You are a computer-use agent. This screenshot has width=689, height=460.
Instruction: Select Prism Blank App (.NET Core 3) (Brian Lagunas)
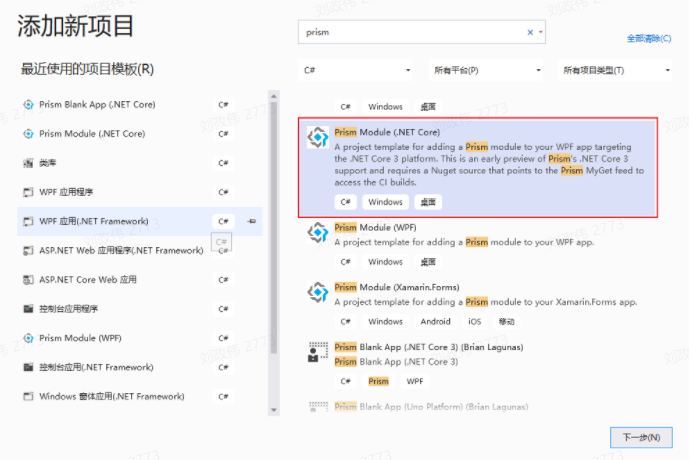(478, 364)
